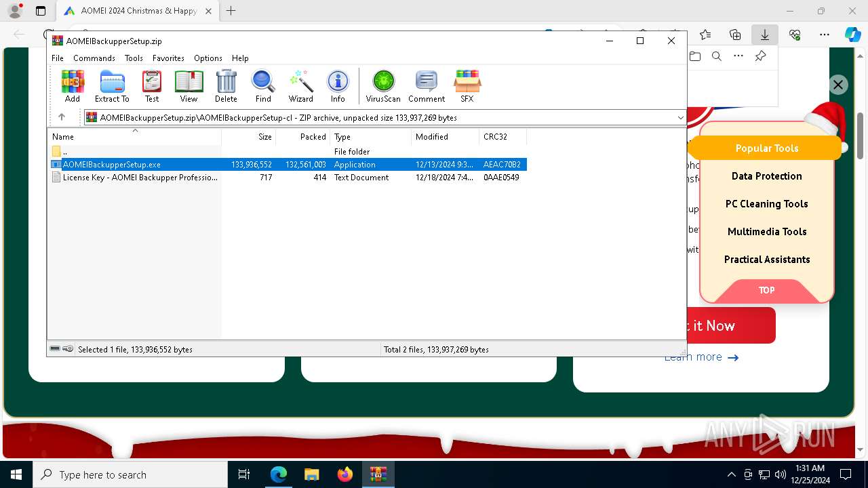Click the taskbar search box
The width and height of the screenshot is (868, 488).
click(130, 474)
